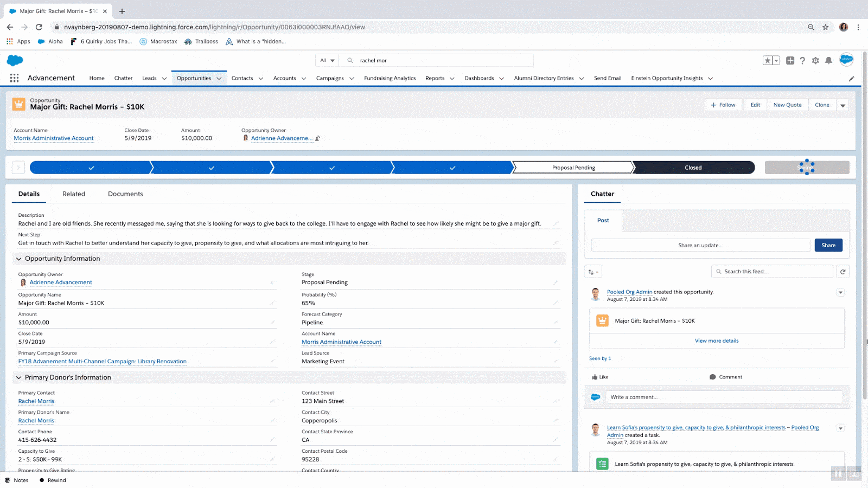The height and width of the screenshot is (488, 868).
Task: Click the pencil icon to edit navigation
Action: coord(852,79)
